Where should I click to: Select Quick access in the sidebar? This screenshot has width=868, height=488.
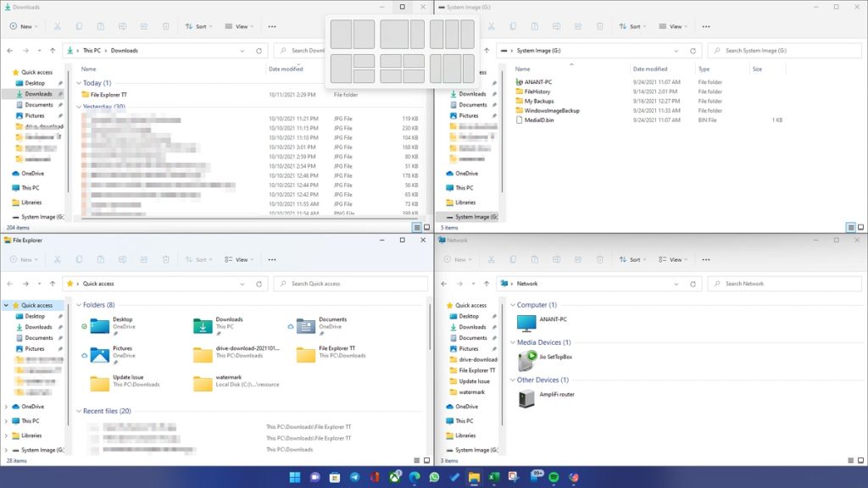coord(36,305)
